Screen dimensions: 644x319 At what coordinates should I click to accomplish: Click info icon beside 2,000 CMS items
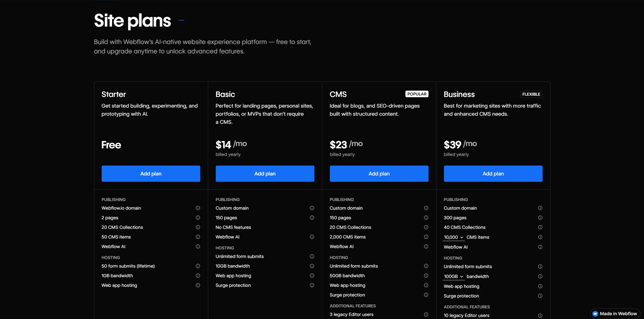click(426, 237)
